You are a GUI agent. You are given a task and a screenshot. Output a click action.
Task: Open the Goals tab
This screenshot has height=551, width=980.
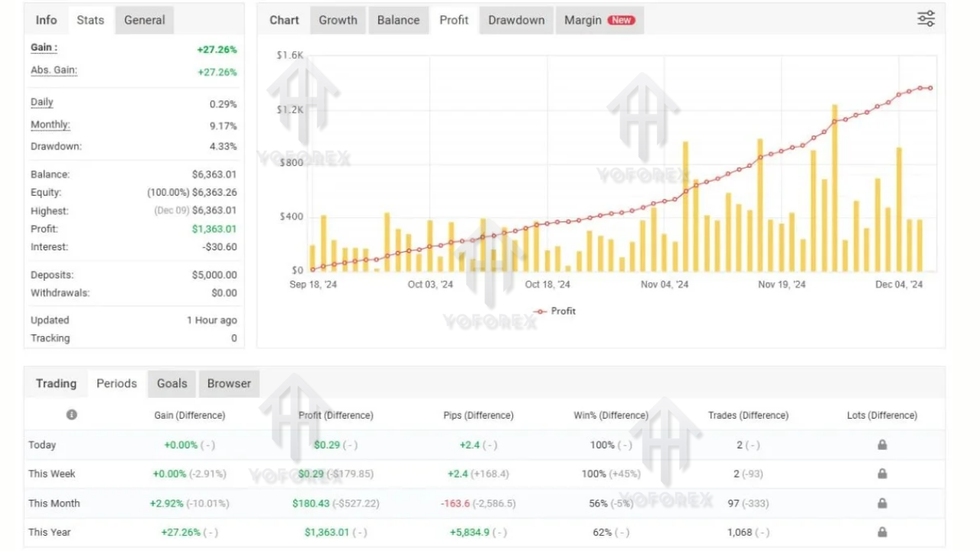171,383
